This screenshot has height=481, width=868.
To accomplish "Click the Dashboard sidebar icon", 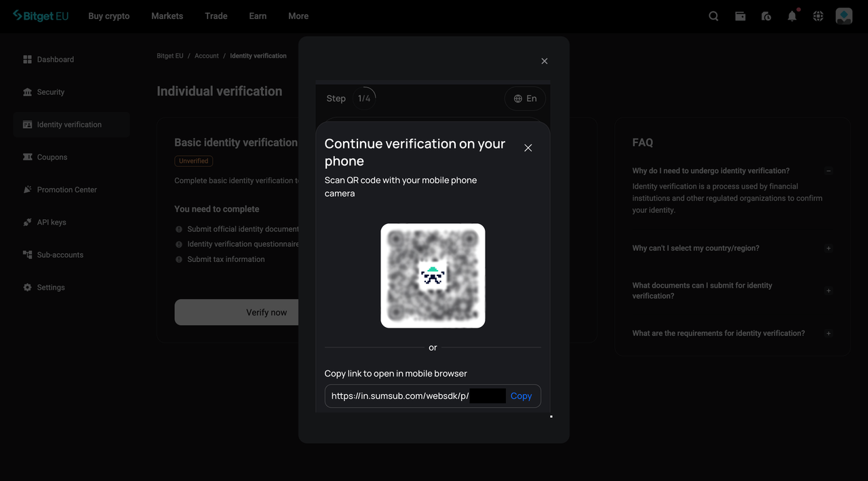I will coord(27,60).
